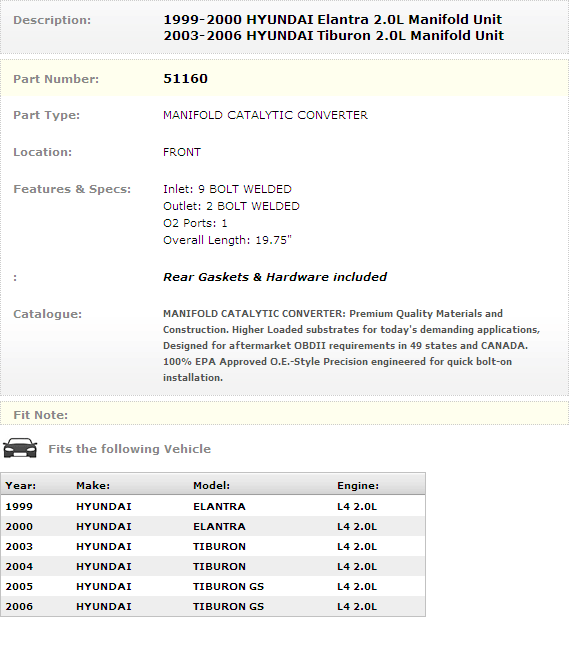Click the Description label

[x=52, y=20]
